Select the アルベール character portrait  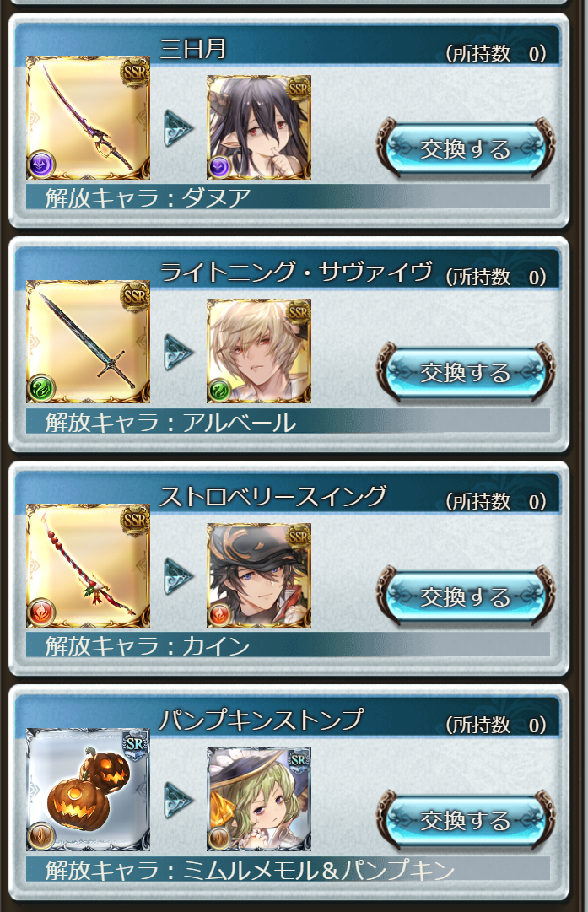259,351
